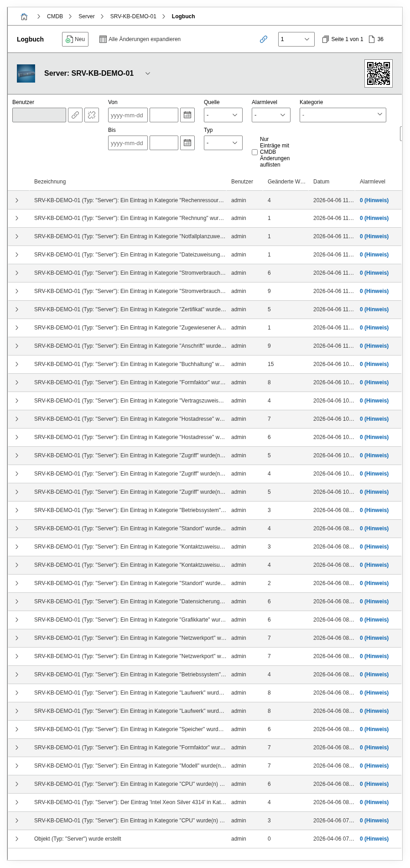Open the Von date calendar picker
Screen dimensions: 410x868
pos(187,115)
